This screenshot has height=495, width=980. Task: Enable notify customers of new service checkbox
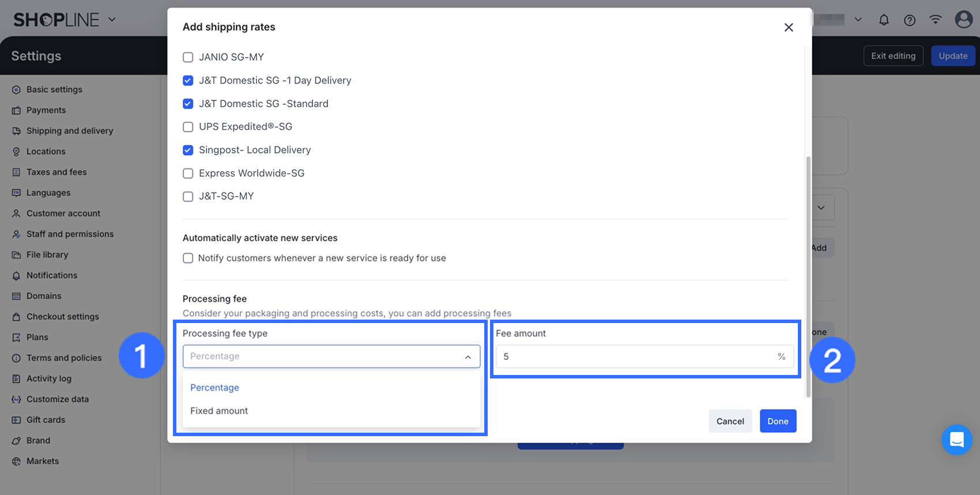tap(188, 258)
